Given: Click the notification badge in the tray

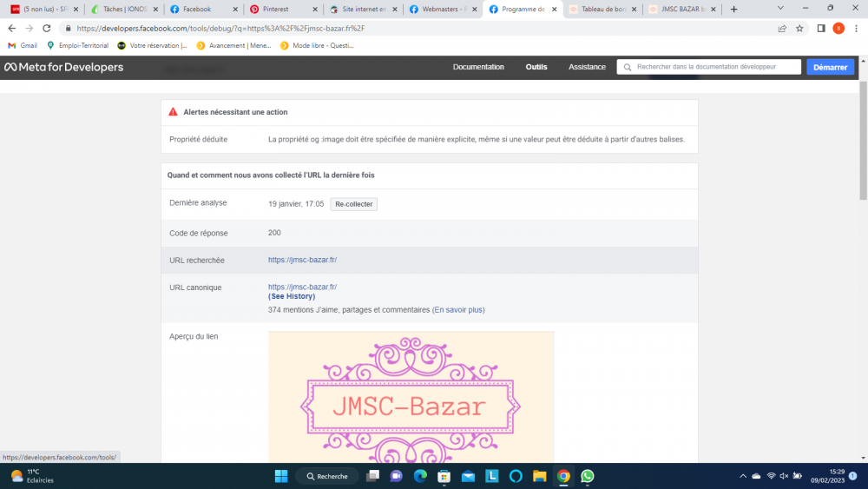Looking at the screenshot, I should coord(852,476).
